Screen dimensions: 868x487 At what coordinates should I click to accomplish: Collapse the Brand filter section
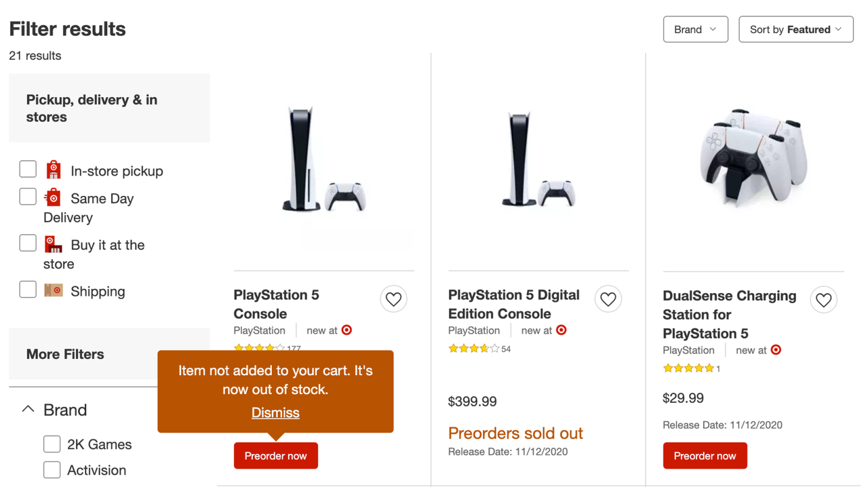(28, 409)
